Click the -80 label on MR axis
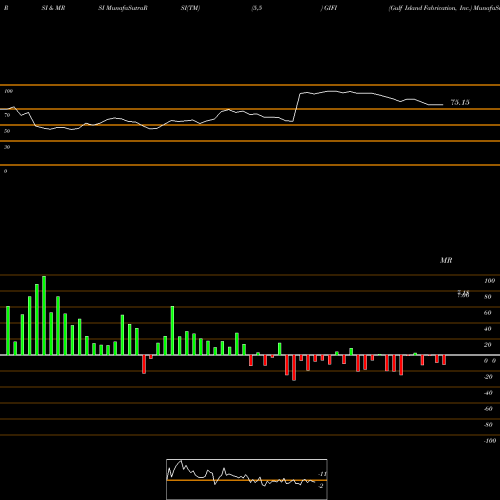 pyautogui.click(x=488, y=425)
